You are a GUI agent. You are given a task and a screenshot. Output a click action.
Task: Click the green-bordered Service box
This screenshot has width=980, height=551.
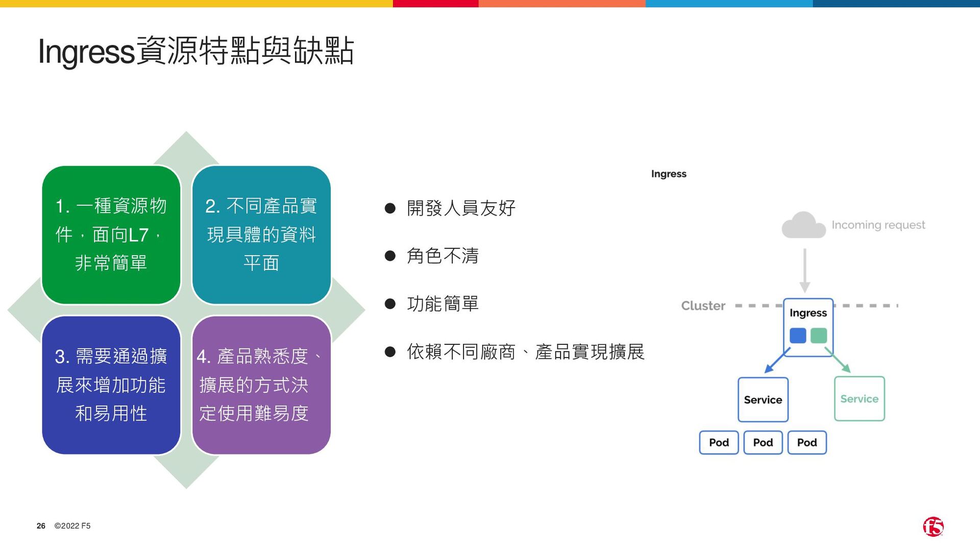[x=860, y=398]
